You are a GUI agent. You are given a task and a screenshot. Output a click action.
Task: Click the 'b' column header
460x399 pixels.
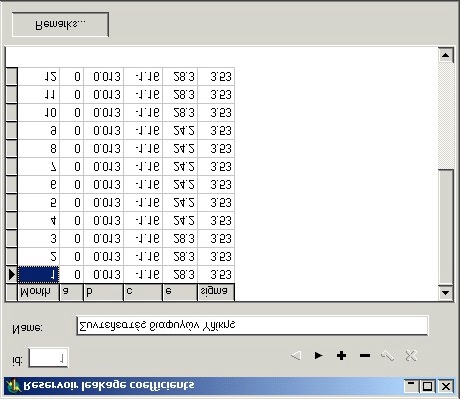coord(103,292)
